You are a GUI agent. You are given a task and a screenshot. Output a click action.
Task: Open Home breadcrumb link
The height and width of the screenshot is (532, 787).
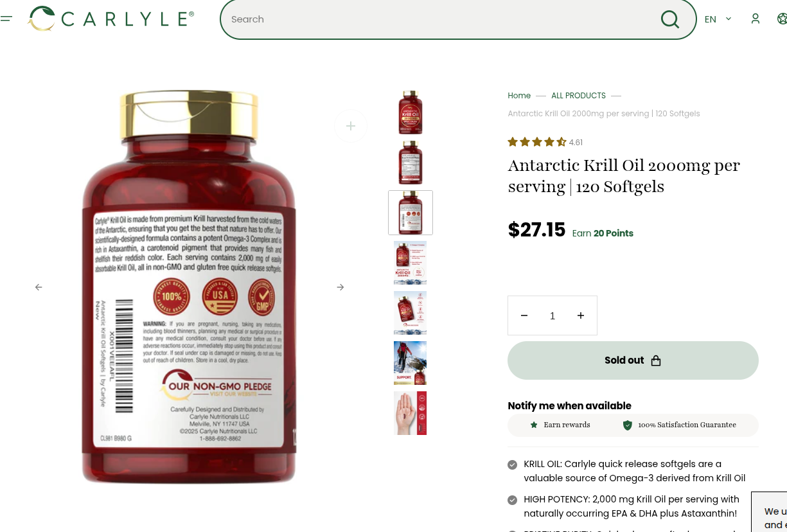pos(519,96)
